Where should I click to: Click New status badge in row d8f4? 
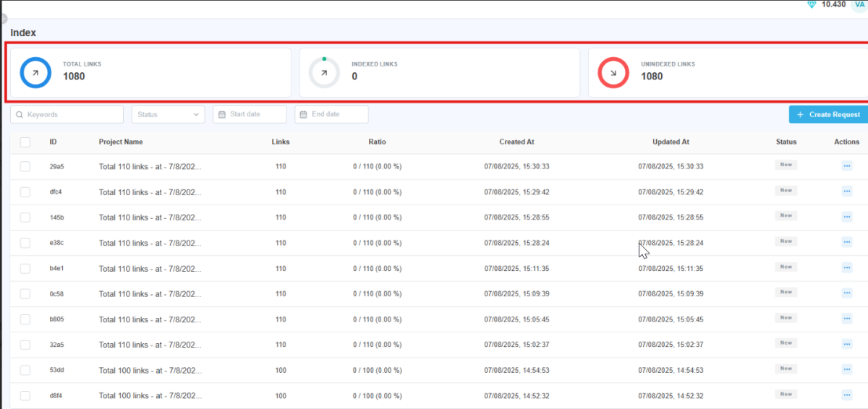[x=786, y=394]
